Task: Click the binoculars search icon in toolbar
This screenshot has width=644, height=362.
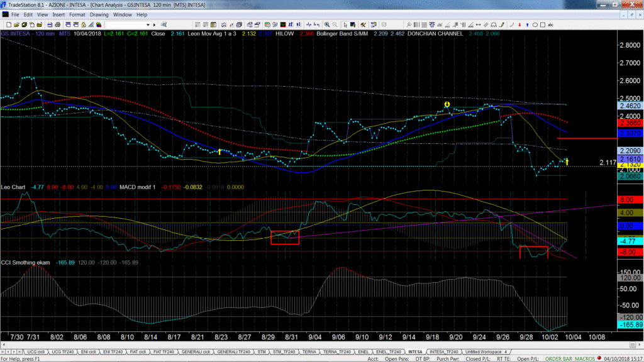Action: coord(164,25)
